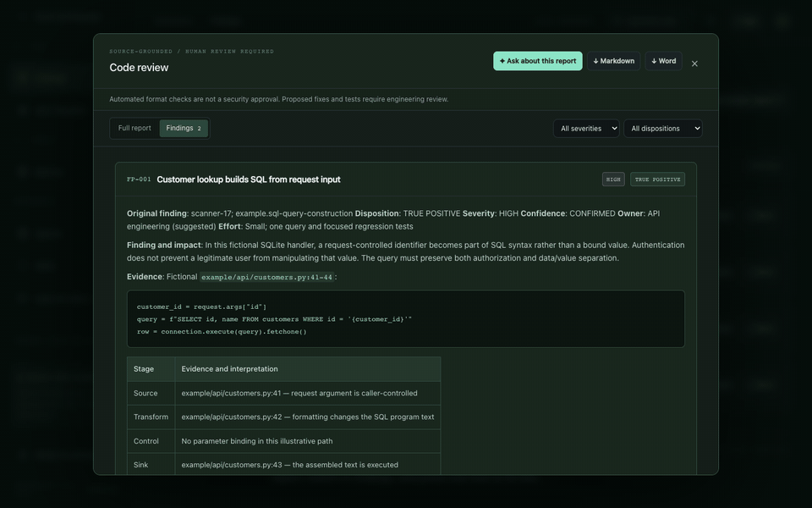812x508 pixels.
Task: Click the Code review dialog heading
Action: pyautogui.click(x=139, y=68)
